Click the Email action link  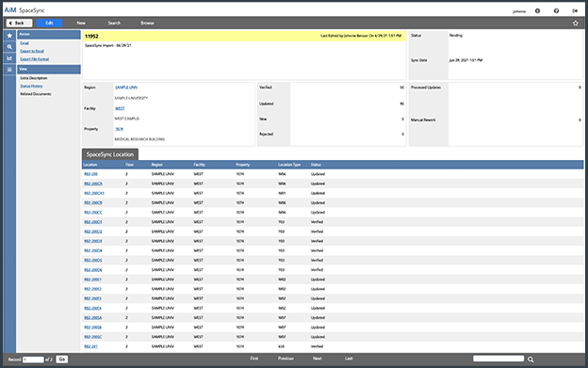(x=24, y=43)
